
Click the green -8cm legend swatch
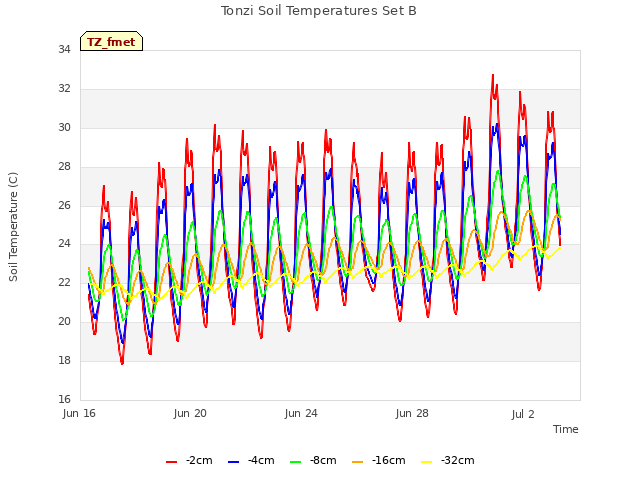coord(296,462)
